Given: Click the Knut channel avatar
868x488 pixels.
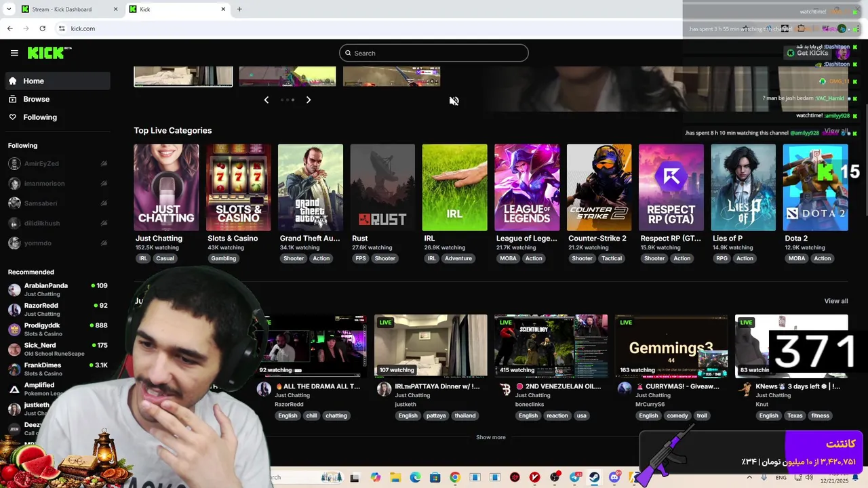Looking at the screenshot, I should point(745,388).
